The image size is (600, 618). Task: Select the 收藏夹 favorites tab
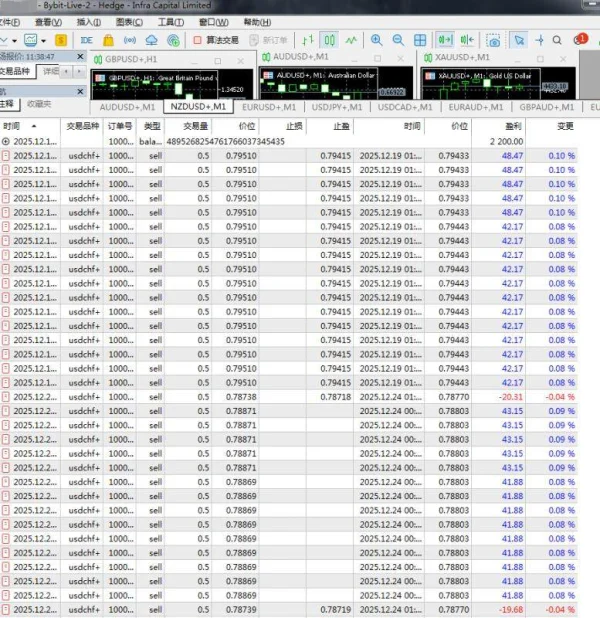pyautogui.click(x=40, y=103)
